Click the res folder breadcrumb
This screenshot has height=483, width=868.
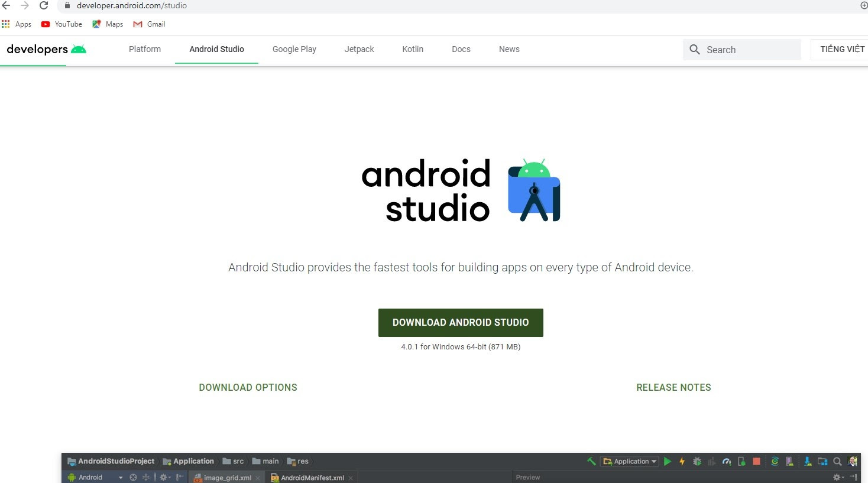pyautogui.click(x=297, y=461)
